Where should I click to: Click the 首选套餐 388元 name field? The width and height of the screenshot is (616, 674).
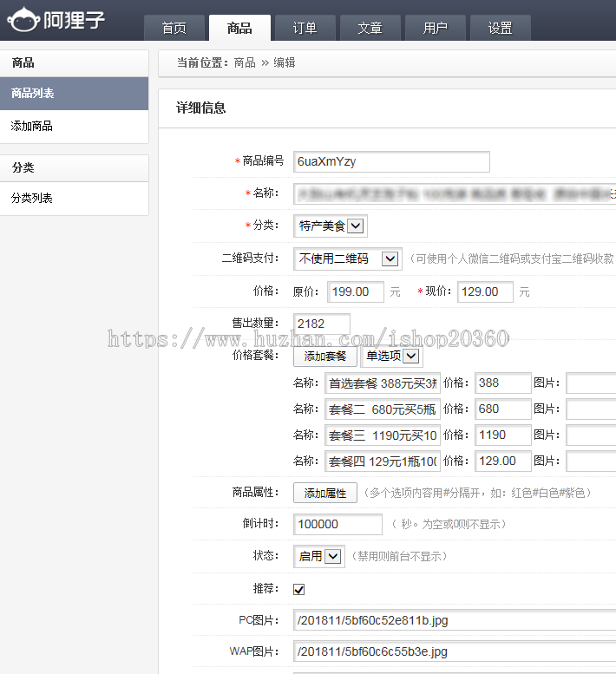click(382, 383)
